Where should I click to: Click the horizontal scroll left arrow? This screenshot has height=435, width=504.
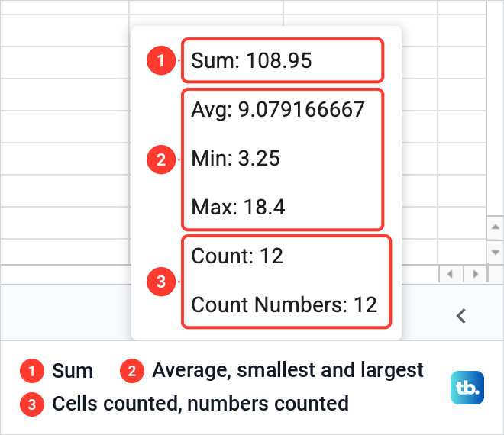pyautogui.click(x=451, y=274)
